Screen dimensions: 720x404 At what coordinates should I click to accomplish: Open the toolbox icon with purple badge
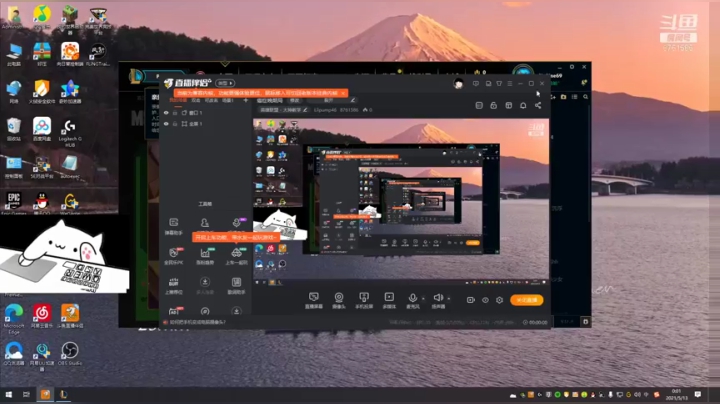237,223
